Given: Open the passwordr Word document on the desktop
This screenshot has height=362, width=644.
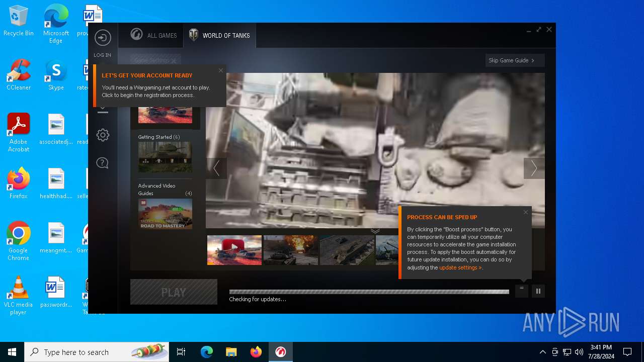Looking at the screenshot, I should (x=56, y=292).
